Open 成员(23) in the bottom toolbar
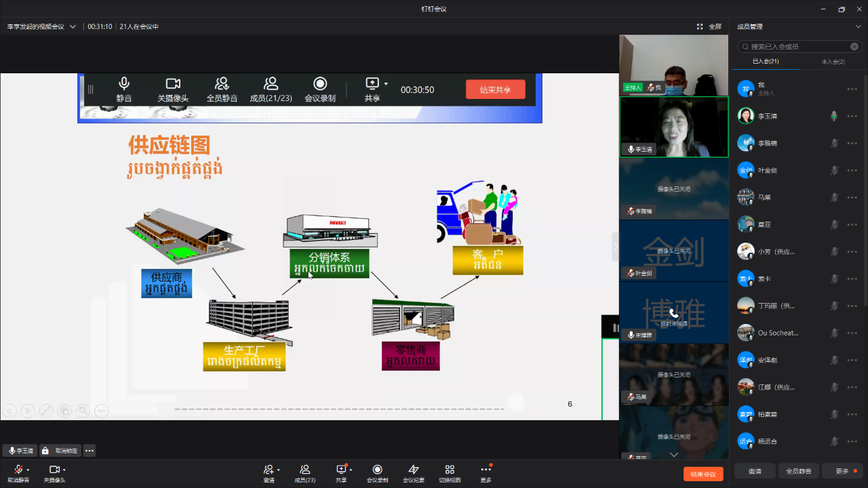 (304, 470)
